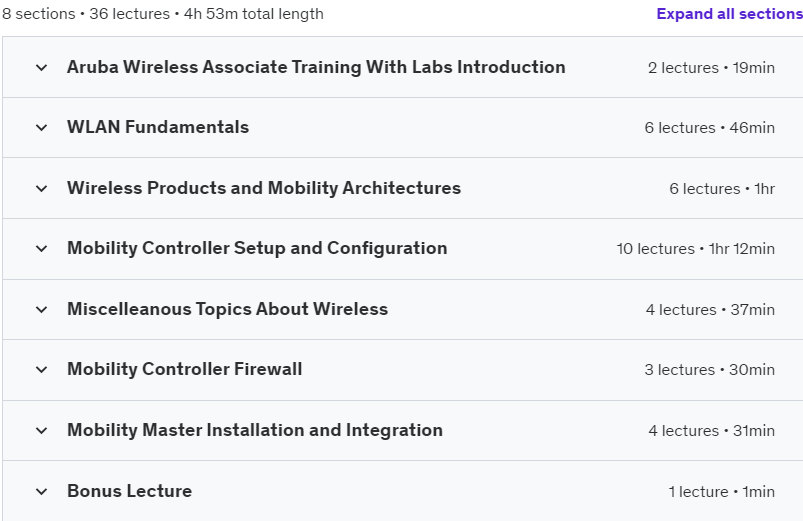Expand chevron beside Bonus Lecture
Screen dimensions: 803x521
point(41,492)
